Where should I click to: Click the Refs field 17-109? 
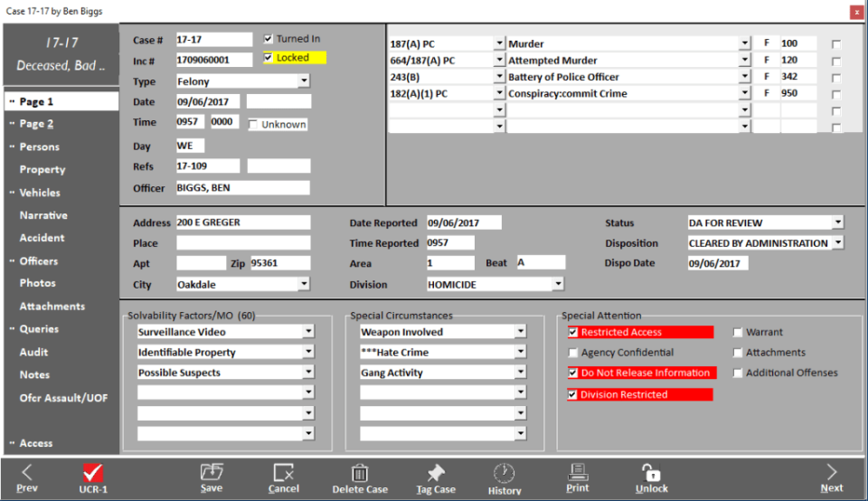(x=208, y=166)
